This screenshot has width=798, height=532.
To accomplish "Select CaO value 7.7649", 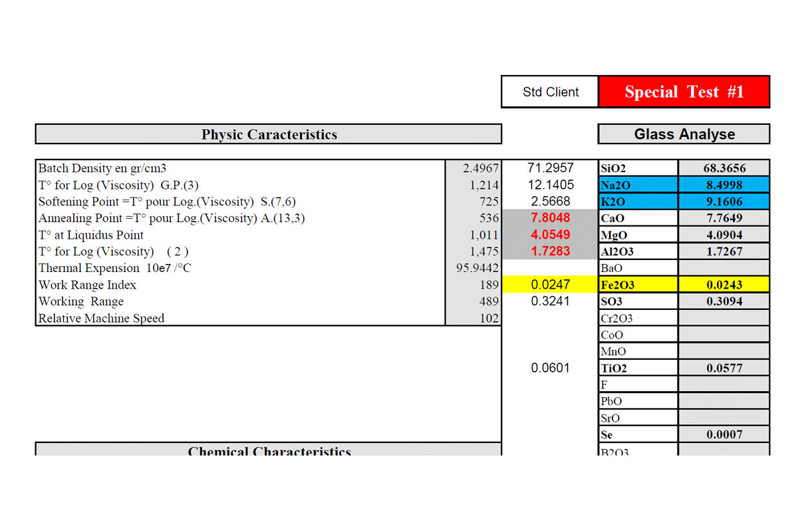I will click(x=724, y=218).
